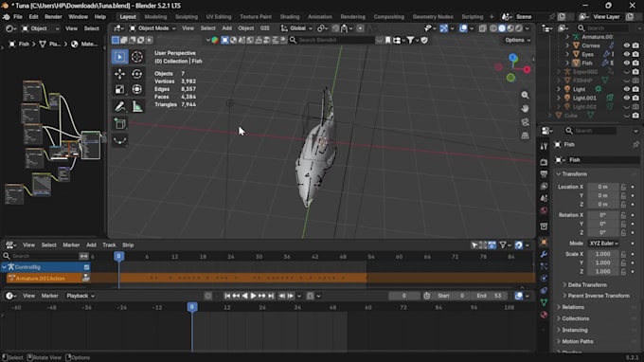The height and width of the screenshot is (362, 644).
Task: Hide the Cornea object in viewport
Action: tap(626, 45)
